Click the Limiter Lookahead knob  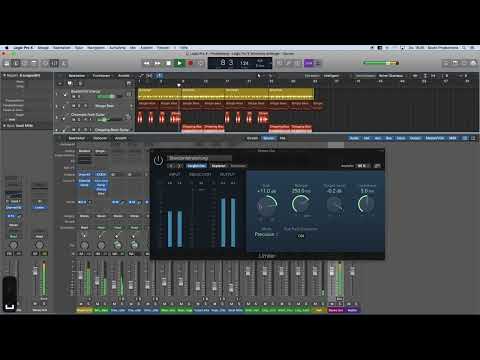[367, 204]
